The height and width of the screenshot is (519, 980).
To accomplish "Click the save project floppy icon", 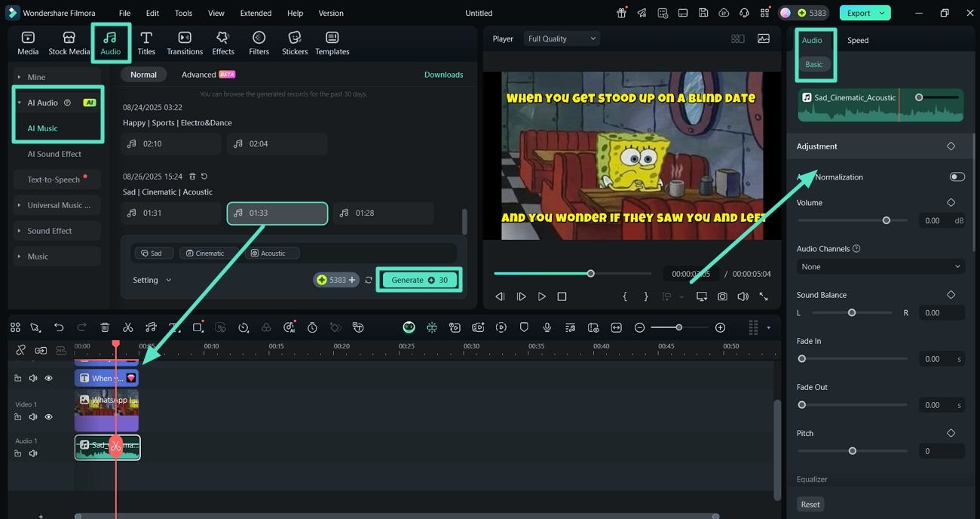I will 703,13.
